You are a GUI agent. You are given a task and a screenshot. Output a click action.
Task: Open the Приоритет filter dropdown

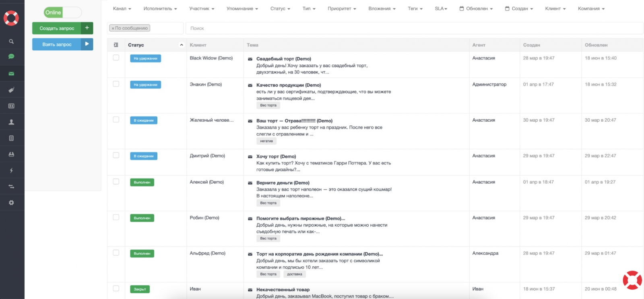pos(342,8)
